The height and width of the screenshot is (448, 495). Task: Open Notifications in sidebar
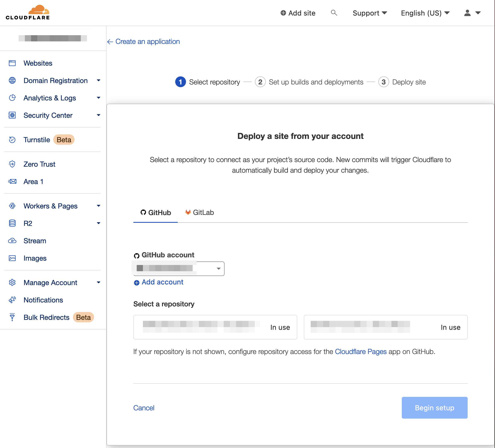(x=43, y=300)
